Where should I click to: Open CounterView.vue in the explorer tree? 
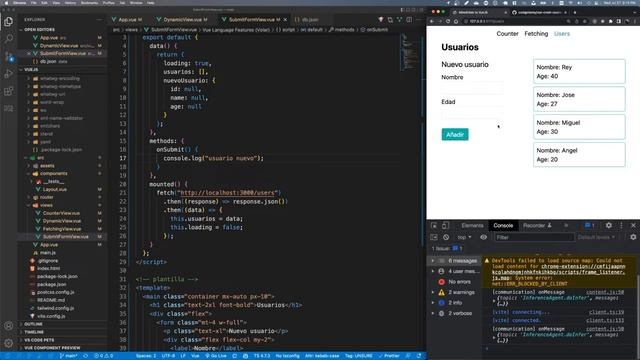pos(61,213)
